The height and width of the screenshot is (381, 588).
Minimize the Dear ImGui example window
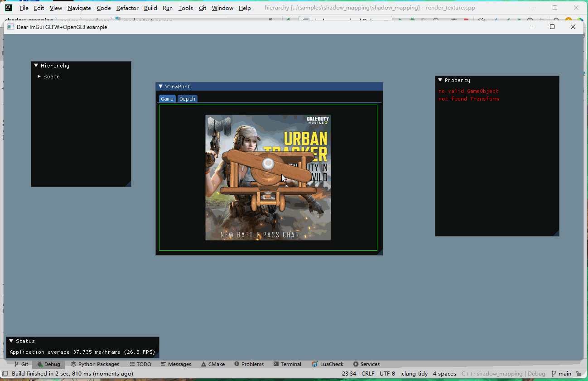(x=531, y=27)
